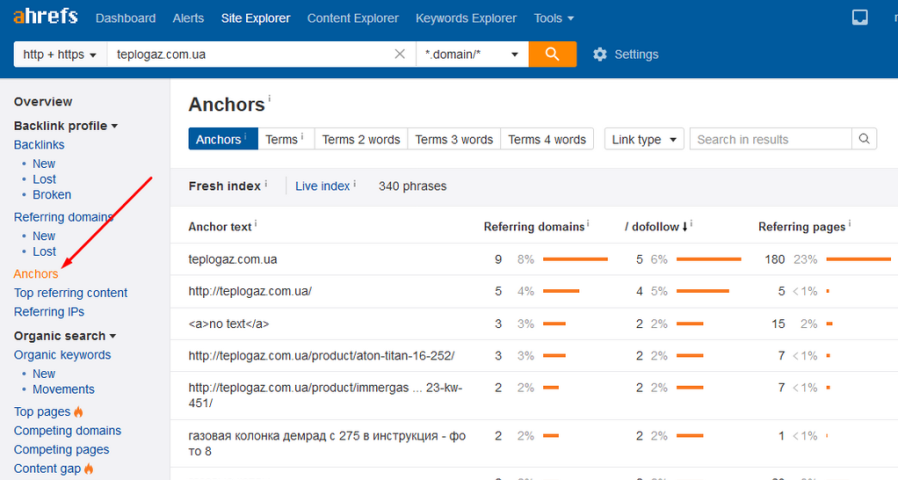Open Backlinks in sidebar
Screen dimensions: 898x480
click(x=39, y=145)
